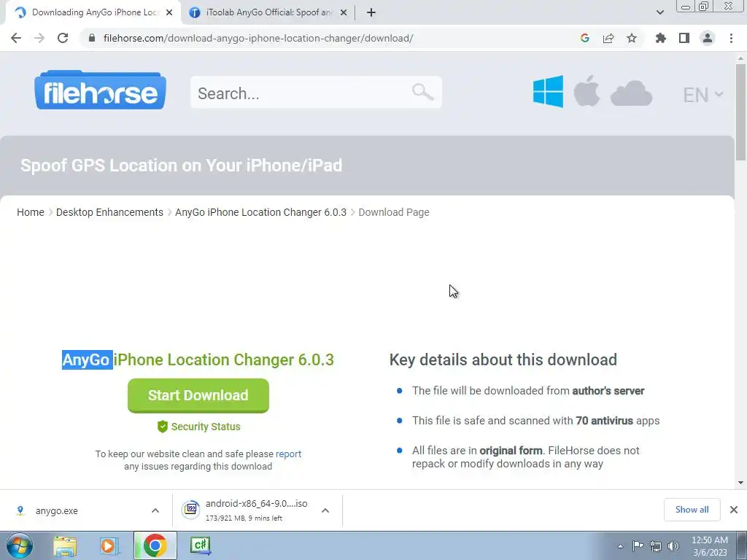Image resolution: width=747 pixels, height=560 pixels.
Task: Click the Google icon in address bar
Action: click(585, 38)
